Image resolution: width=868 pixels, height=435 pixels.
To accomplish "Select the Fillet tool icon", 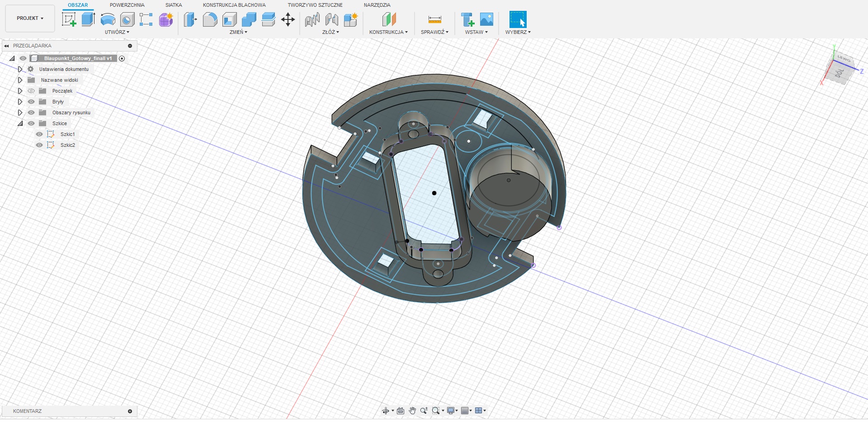I will (x=210, y=19).
